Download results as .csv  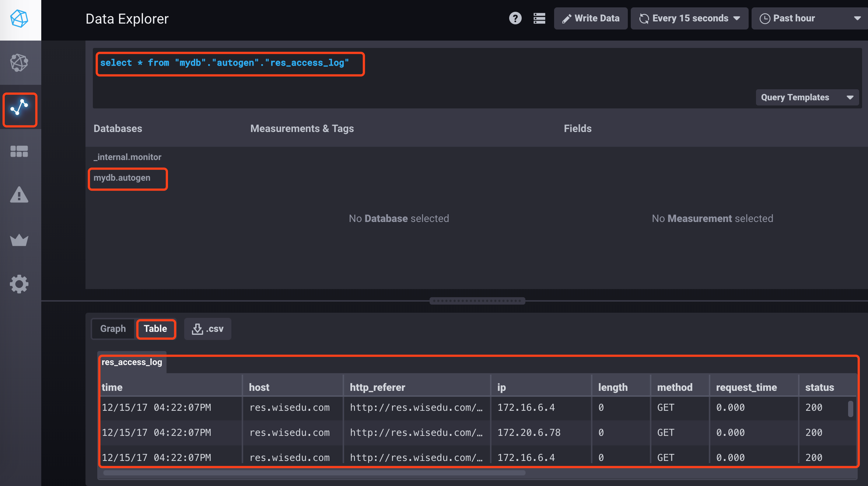click(207, 329)
